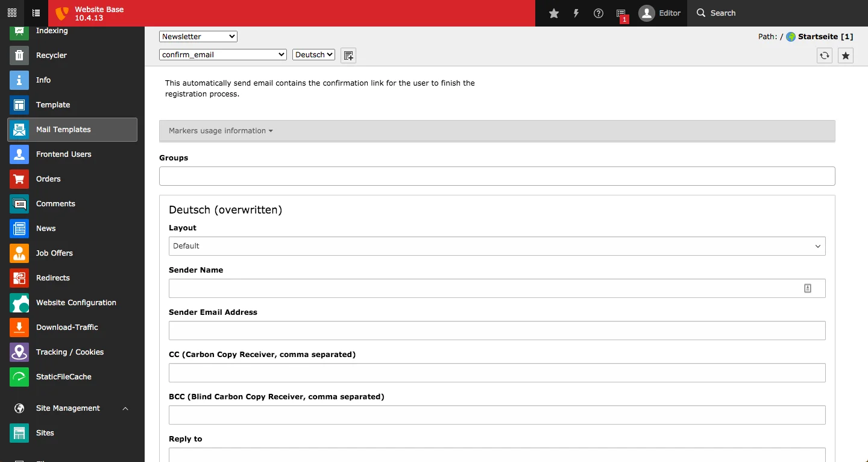Toggle favorite with the star button near refresh
Image resolution: width=868 pixels, height=462 pixels.
point(845,55)
